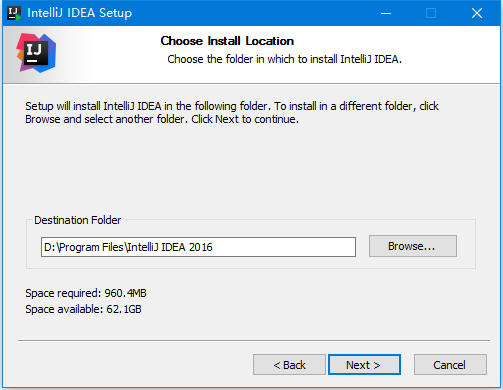The image size is (503, 390).
Task: Click the 'Choose Install Location' heading
Action: pos(227,41)
